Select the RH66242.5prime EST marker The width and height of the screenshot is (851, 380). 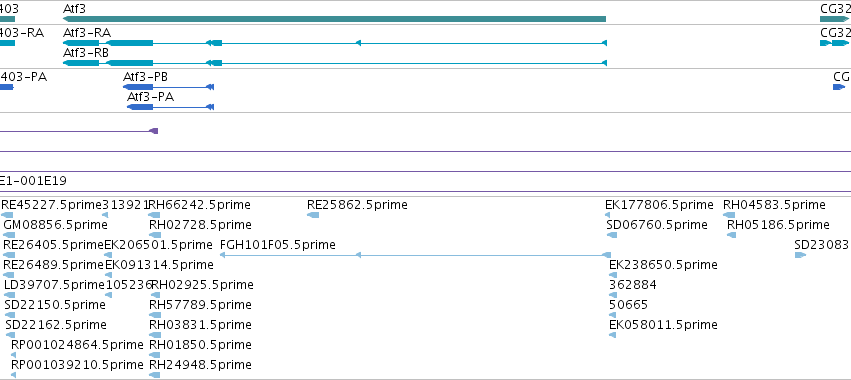pos(155,215)
